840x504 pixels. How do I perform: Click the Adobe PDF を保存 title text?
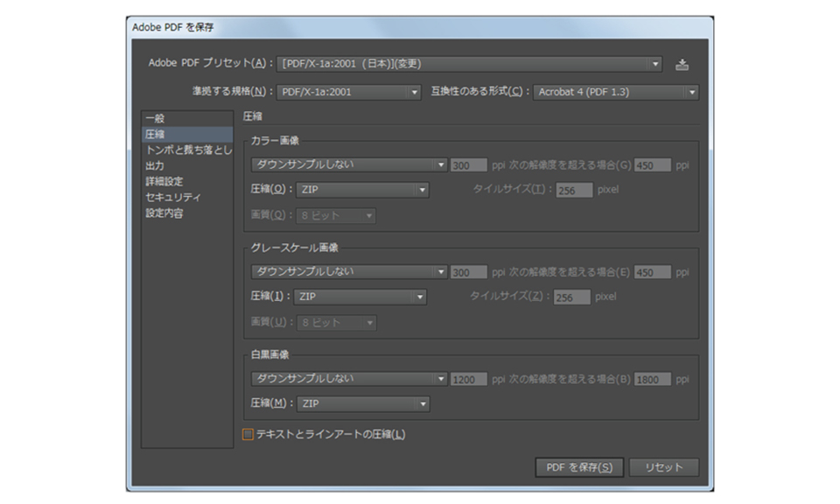coord(172,27)
